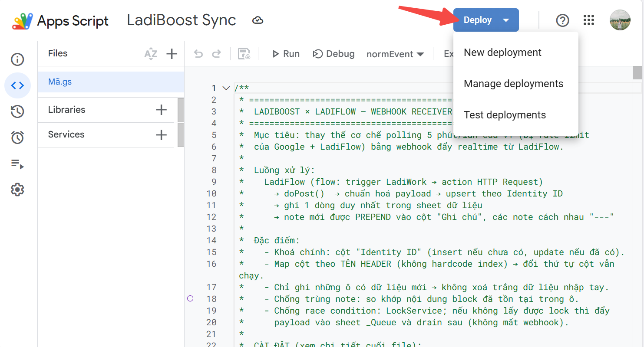Choose New deployment from the menu
644x347 pixels.
point(516,52)
